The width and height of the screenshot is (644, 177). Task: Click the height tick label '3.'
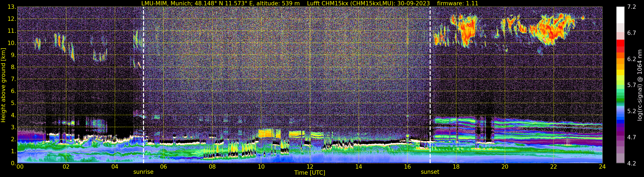[13, 127]
